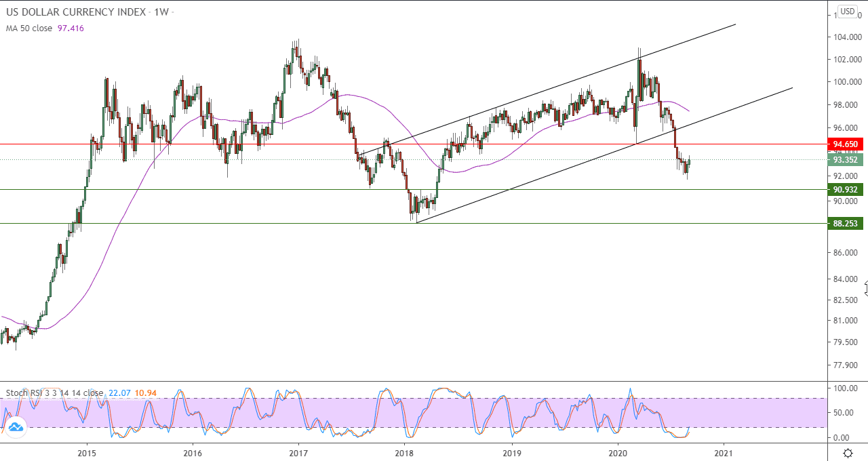Image resolution: width=868 pixels, height=461 pixels.
Task: Click the 2015 label on time axis
Action: tap(86, 453)
